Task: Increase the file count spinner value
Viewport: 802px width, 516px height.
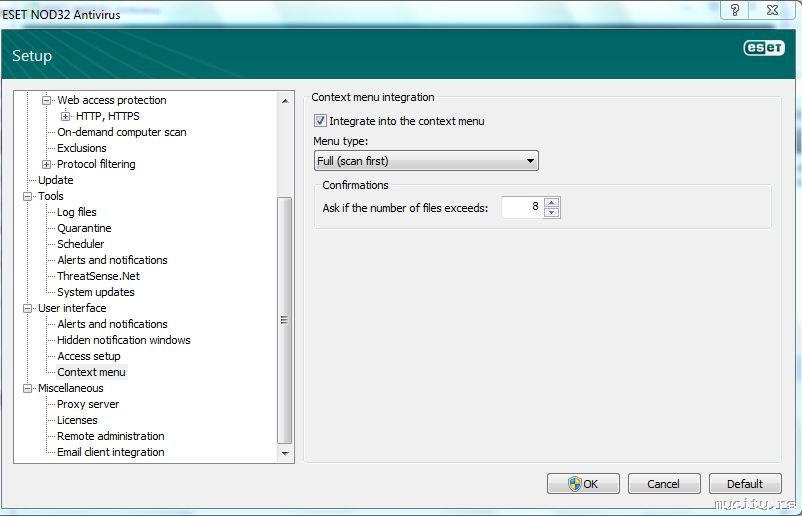Action: 551,203
